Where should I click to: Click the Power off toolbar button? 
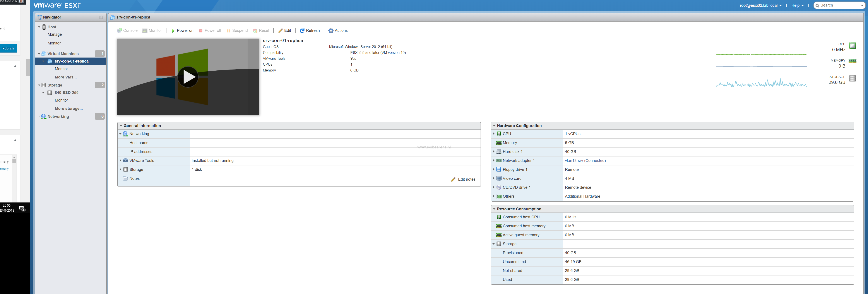click(210, 31)
